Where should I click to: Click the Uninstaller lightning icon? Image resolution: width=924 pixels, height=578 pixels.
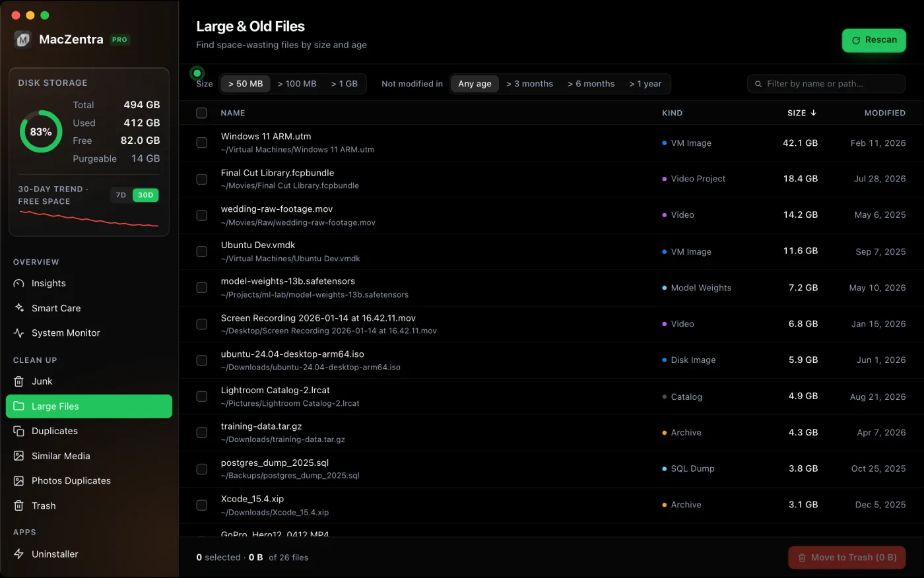pyautogui.click(x=19, y=554)
